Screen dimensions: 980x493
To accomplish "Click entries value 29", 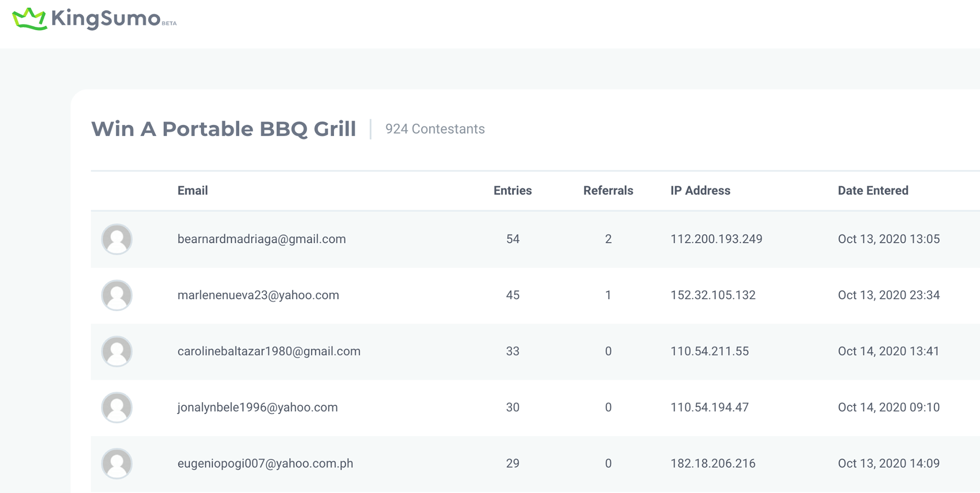I will point(512,463).
